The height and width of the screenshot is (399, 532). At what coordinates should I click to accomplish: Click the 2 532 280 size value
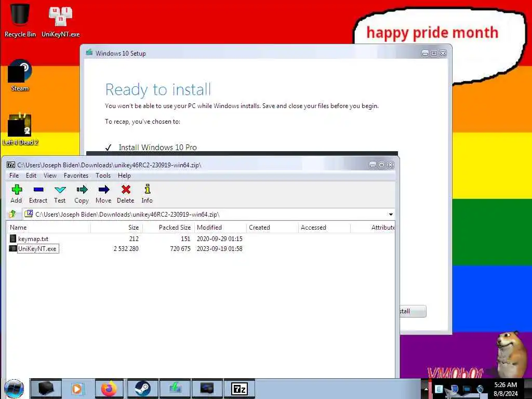tap(126, 249)
